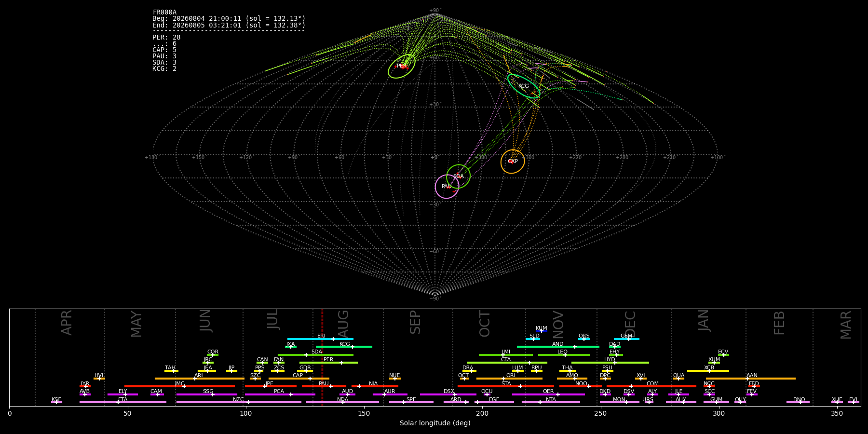The image size is (868, 434).
Task: Click the orange CAP radiant circle
Action: click(x=513, y=162)
